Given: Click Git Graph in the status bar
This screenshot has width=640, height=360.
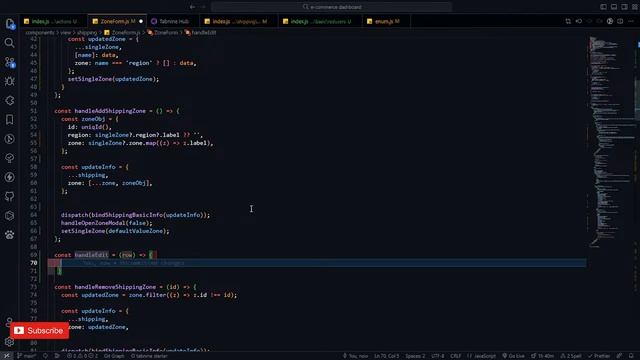Looking at the screenshot, I should point(114,356).
